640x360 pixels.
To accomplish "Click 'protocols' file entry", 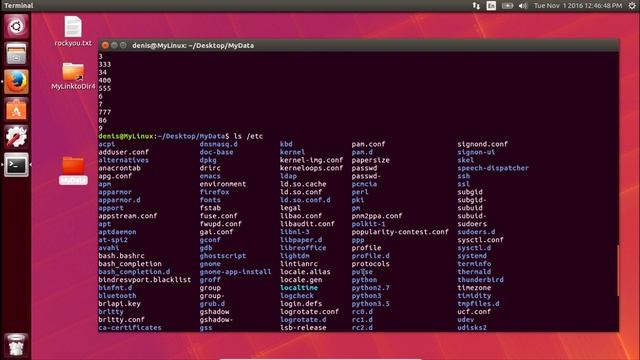I will (371, 264).
